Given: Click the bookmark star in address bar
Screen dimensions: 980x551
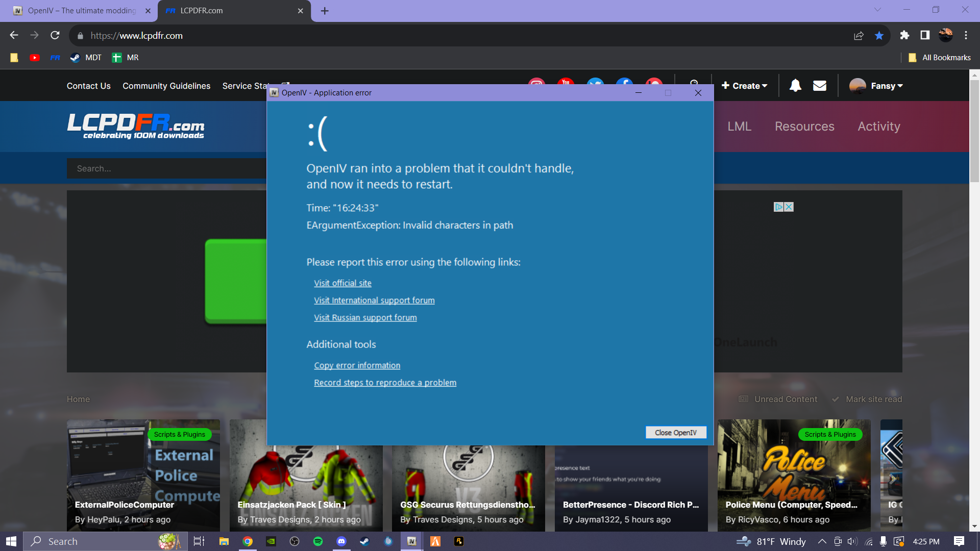Looking at the screenshot, I should 879,36.
